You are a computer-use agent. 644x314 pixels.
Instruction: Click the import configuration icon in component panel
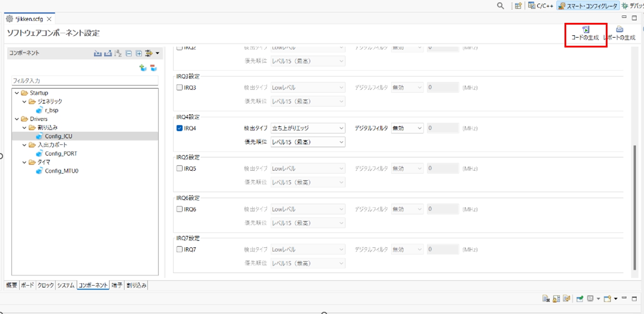98,53
